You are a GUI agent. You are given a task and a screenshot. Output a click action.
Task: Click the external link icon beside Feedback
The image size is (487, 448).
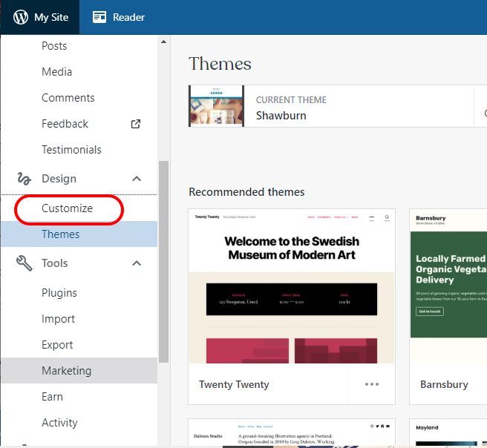136,124
